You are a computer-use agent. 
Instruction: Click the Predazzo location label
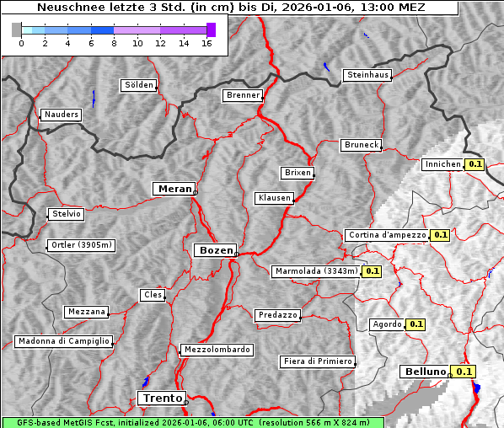(x=278, y=316)
